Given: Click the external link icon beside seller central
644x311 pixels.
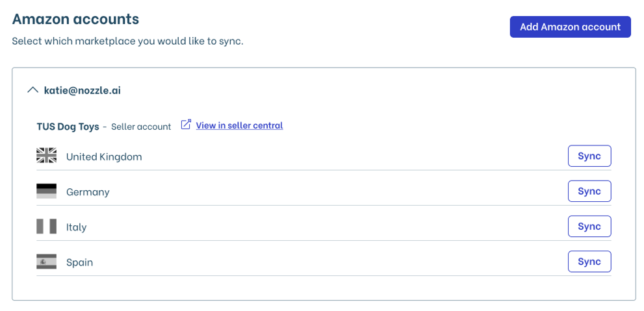Looking at the screenshot, I should click(x=186, y=125).
